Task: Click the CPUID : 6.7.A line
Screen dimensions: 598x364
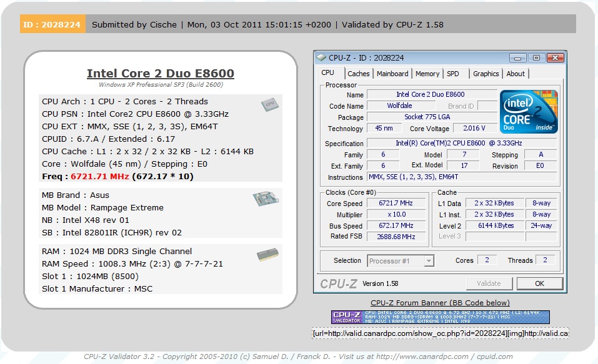Action: 108,139
